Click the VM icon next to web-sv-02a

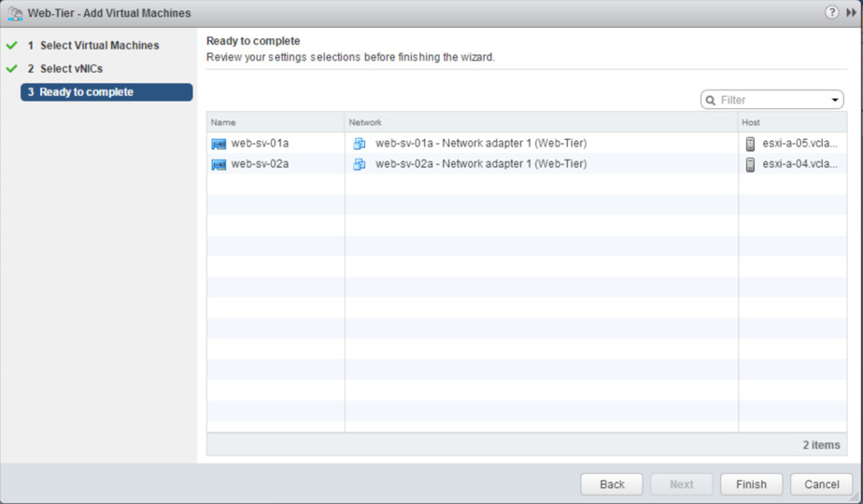pyautogui.click(x=219, y=164)
